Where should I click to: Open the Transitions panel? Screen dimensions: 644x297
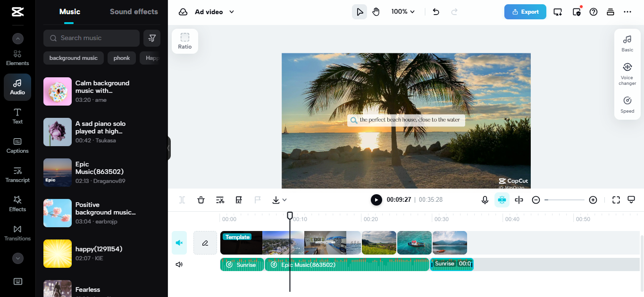17,233
